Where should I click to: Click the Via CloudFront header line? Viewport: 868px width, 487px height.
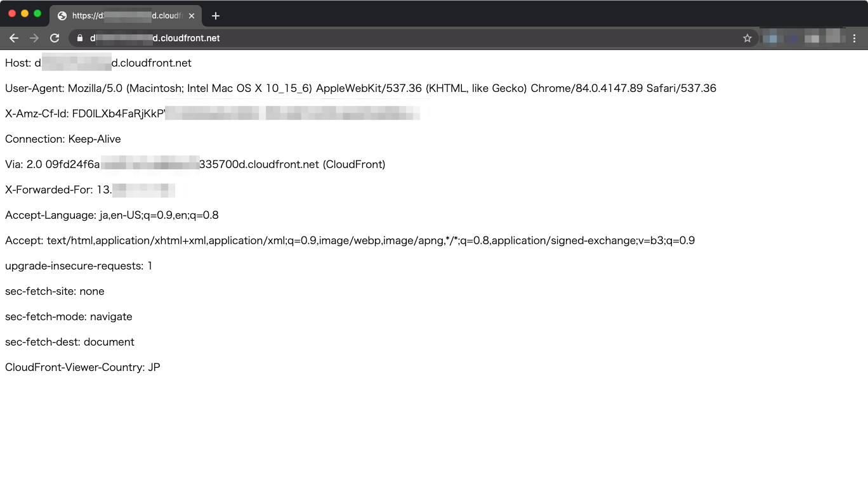[195, 164]
